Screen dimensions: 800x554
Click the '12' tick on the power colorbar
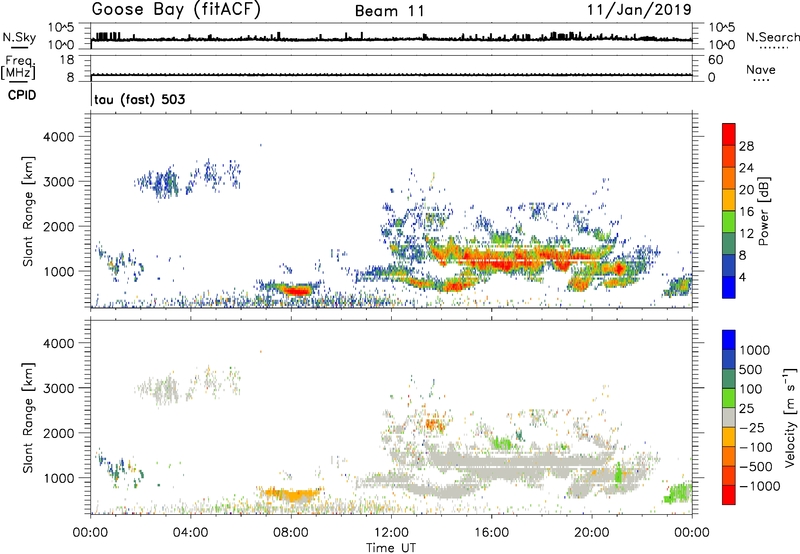[x=746, y=234]
